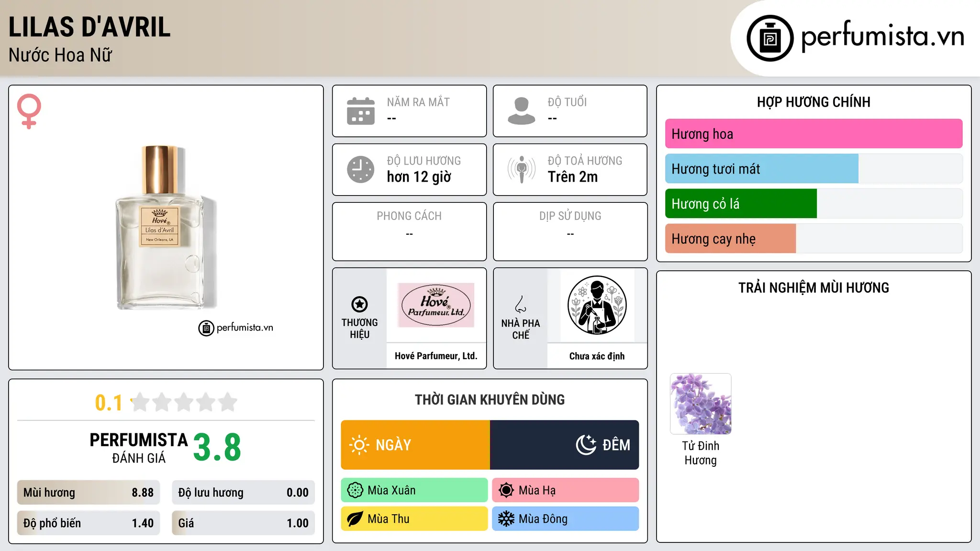The width and height of the screenshot is (980, 551).
Task: Click the female gender symbol icon
Action: coord(29,111)
